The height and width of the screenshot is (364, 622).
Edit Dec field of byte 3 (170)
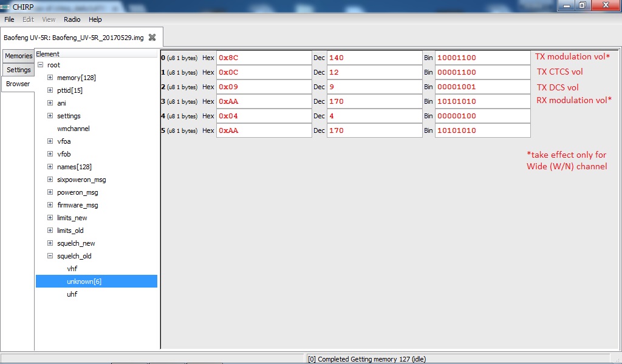(374, 101)
